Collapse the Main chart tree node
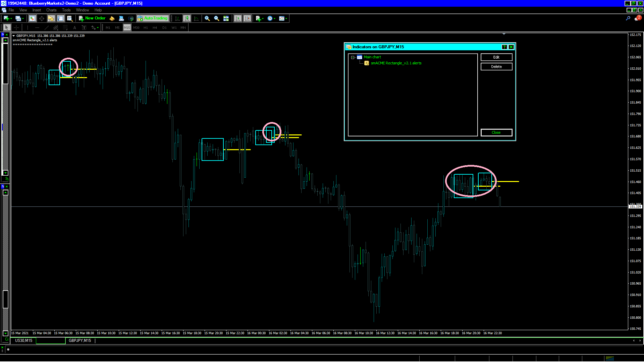 353,57
